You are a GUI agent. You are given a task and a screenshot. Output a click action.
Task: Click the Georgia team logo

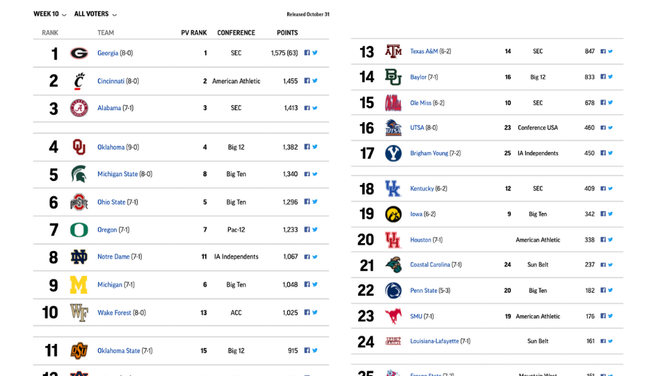(79, 53)
